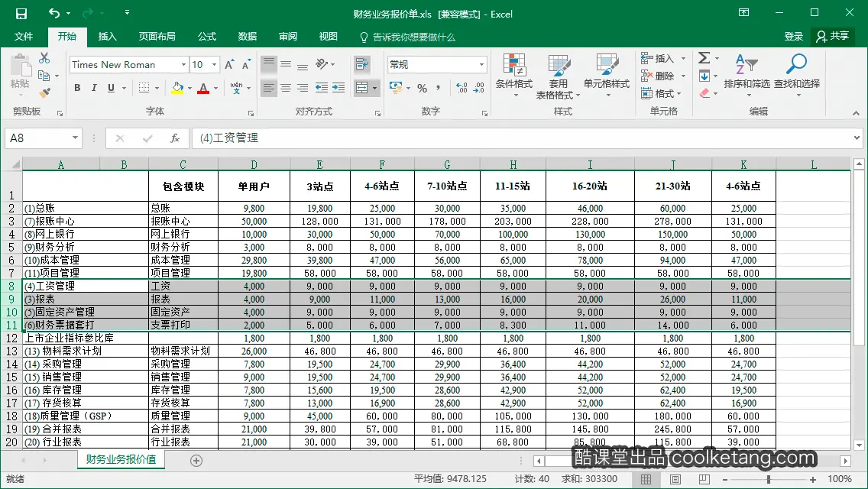
Task: Click the add new sheet plus icon
Action: [x=196, y=460]
